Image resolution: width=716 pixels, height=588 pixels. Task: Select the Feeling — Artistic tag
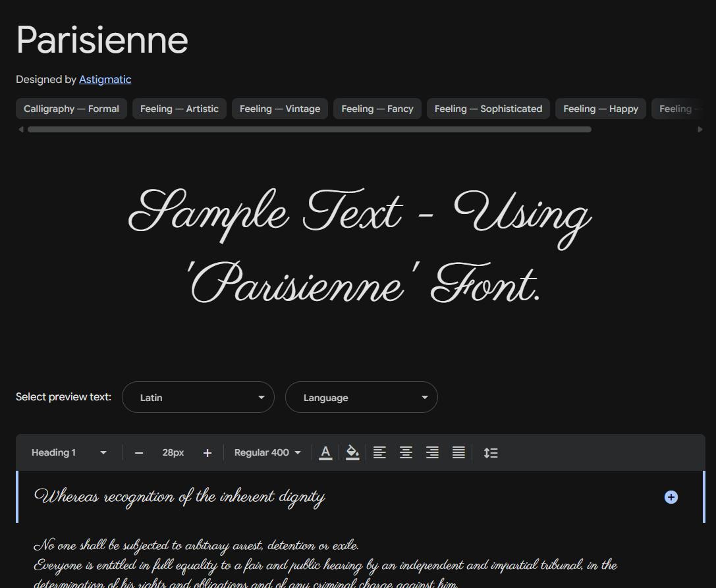(x=179, y=109)
